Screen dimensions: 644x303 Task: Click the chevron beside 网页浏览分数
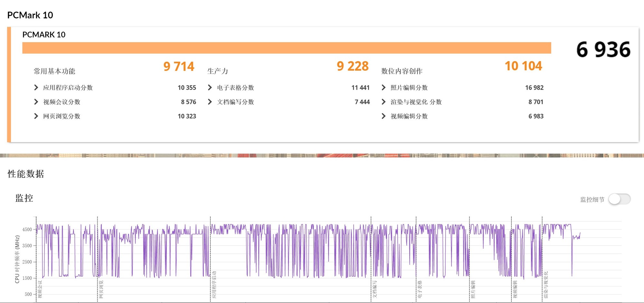pyautogui.click(x=36, y=116)
